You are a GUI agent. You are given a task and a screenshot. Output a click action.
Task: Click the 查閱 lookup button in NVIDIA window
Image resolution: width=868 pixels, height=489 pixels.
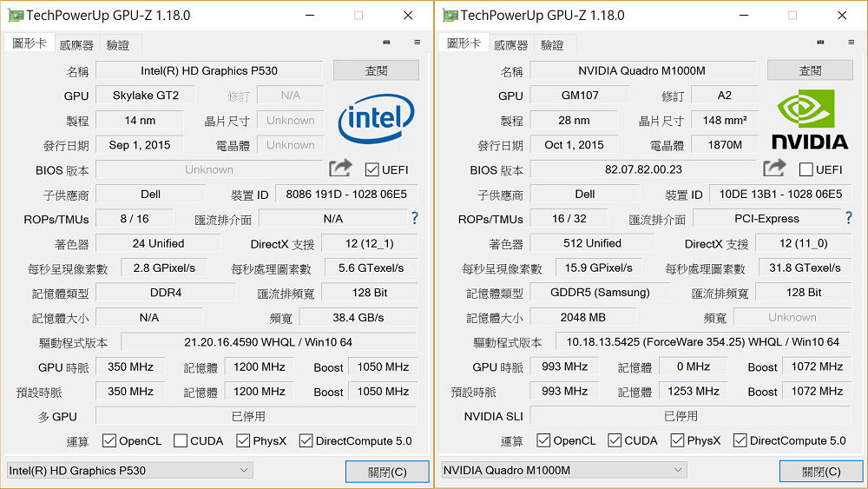[810, 70]
